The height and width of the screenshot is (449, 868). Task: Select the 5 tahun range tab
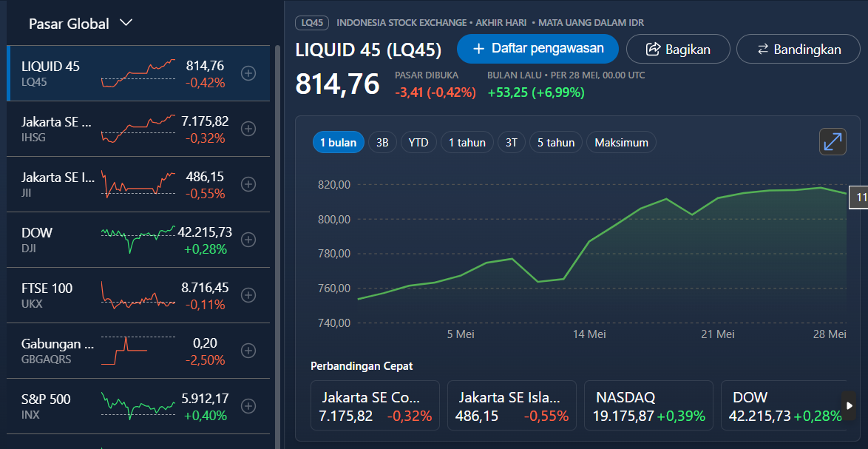coord(556,142)
